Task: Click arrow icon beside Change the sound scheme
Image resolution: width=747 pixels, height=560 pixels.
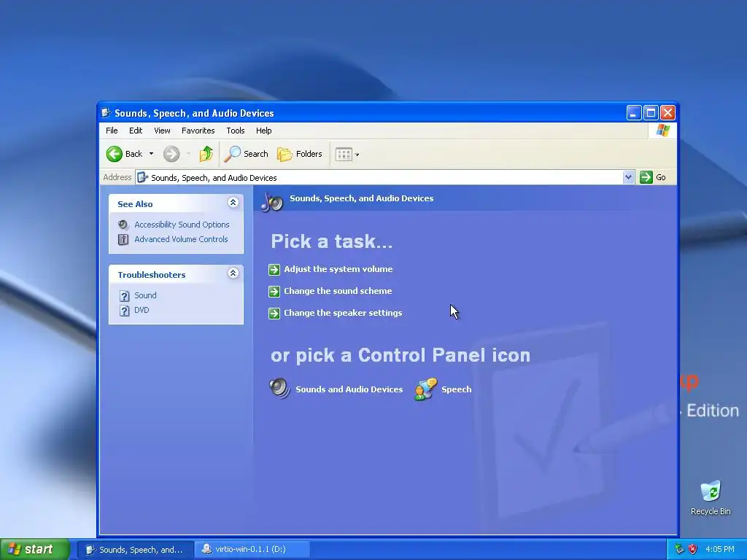Action: [274, 292]
